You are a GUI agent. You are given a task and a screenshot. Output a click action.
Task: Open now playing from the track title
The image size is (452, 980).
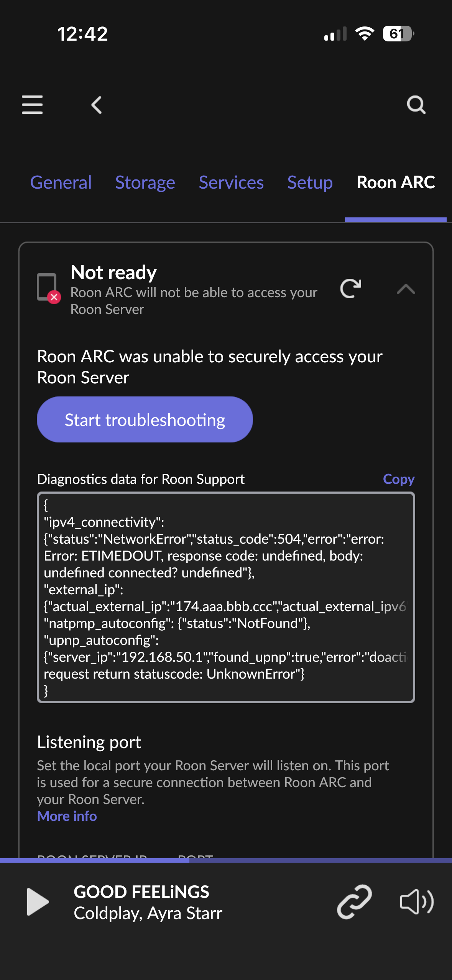pos(141,892)
